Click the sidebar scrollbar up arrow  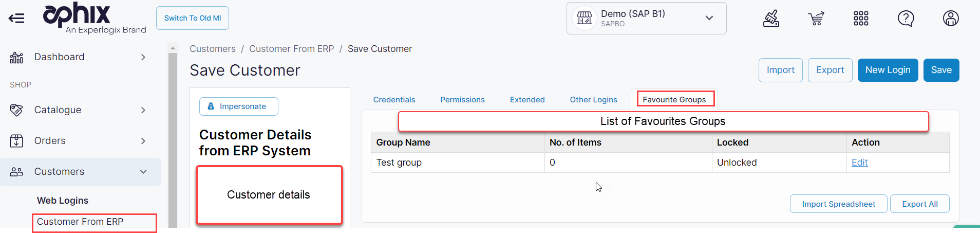pyautogui.click(x=173, y=48)
